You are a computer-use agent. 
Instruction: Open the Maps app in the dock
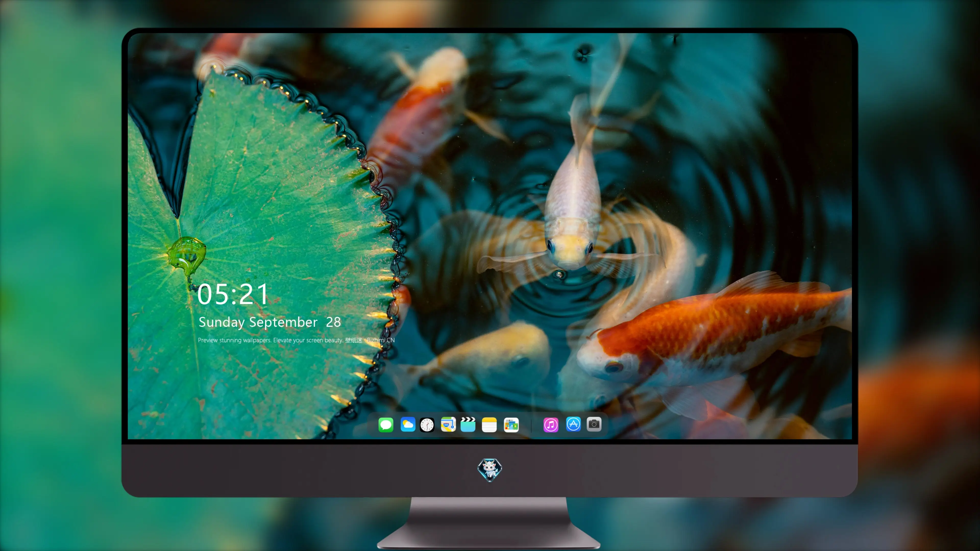tap(448, 424)
